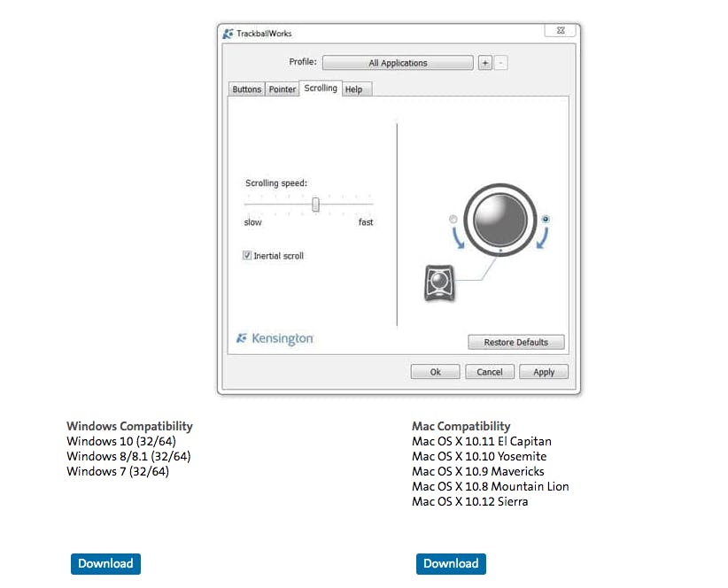Click the "Windows 8/8.1 (32/64)" text
Screen dimensions: 728x588
pyautogui.click(x=128, y=456)
